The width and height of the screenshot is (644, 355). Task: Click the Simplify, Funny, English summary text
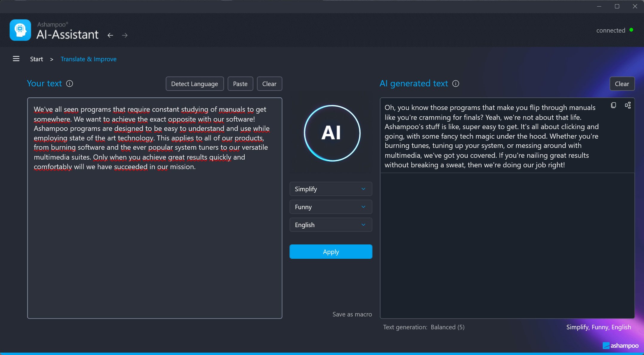coord(599,327)
